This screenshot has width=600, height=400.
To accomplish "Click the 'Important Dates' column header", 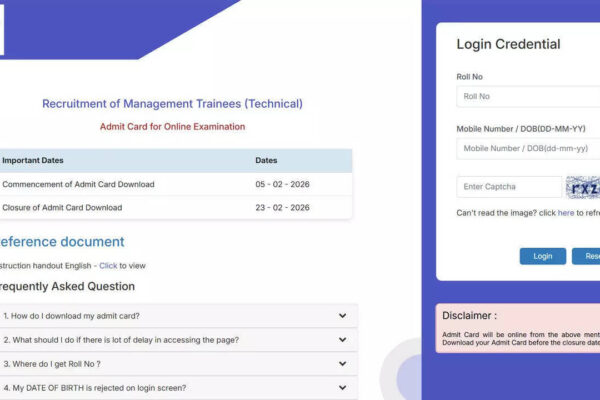I will pyautogui.click(x=33, y=160).
